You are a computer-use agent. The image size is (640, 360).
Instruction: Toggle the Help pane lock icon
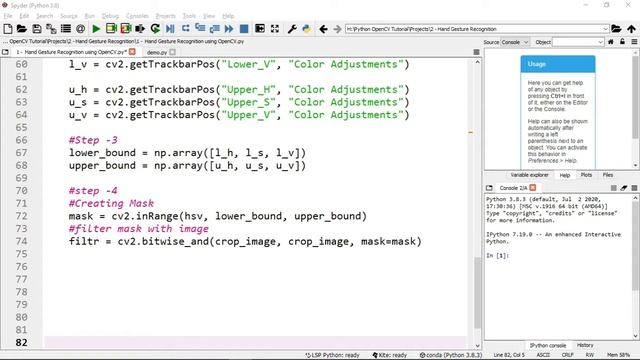(622, 42)
